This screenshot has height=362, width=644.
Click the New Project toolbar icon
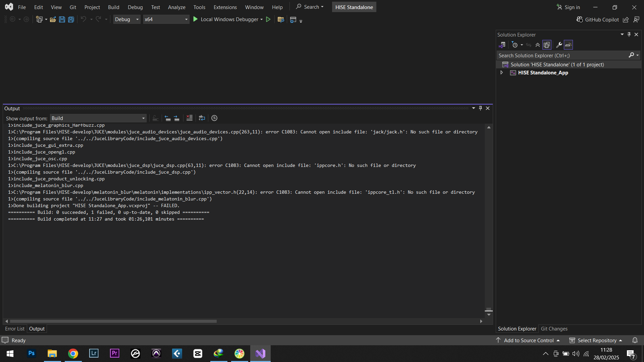click(x=39, y=19)
